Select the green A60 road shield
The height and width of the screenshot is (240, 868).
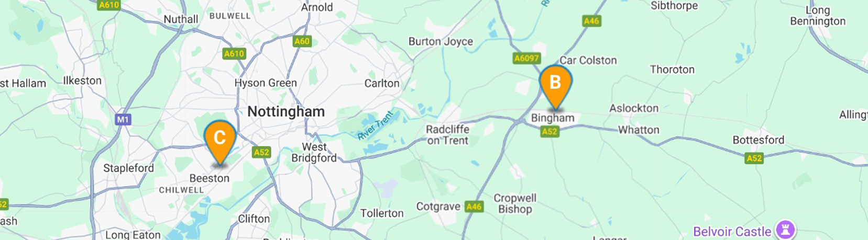point(302,41)
